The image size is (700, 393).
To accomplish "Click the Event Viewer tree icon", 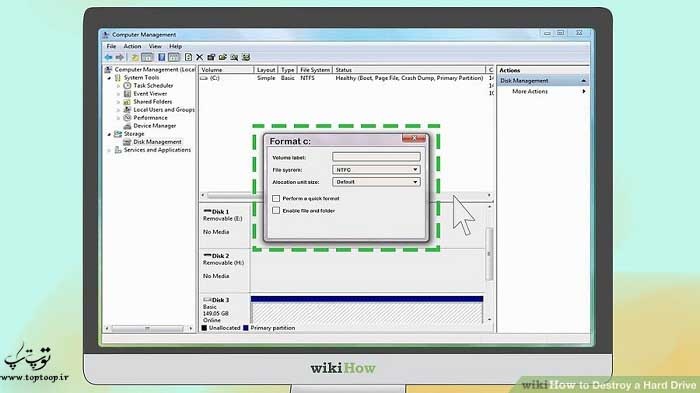I will coord(127,93).
